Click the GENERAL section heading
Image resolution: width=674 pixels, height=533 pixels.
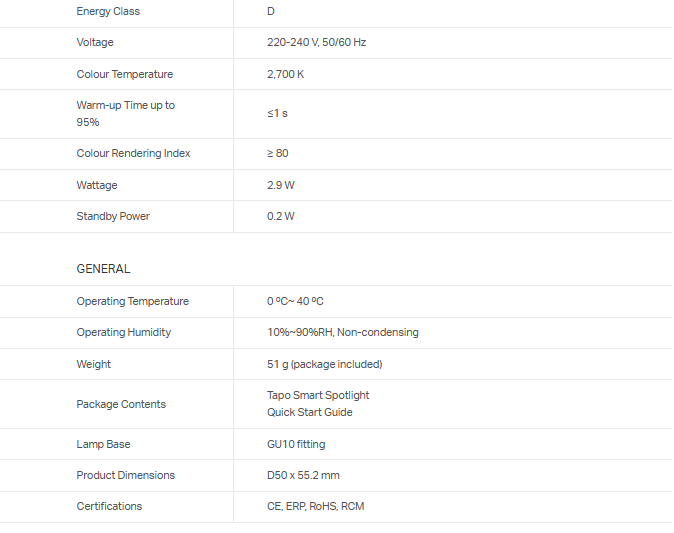pos(103,269)
